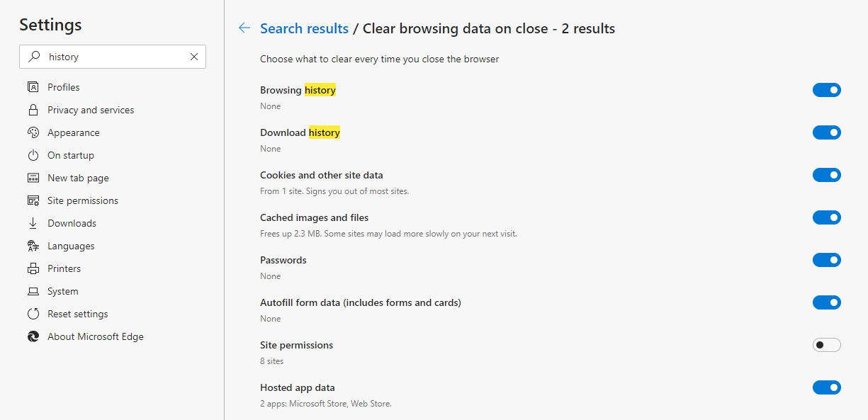Viewport: 868px width, 420px height.
Task: Click the Appearance palette icon
Action: tap(33, 132)
